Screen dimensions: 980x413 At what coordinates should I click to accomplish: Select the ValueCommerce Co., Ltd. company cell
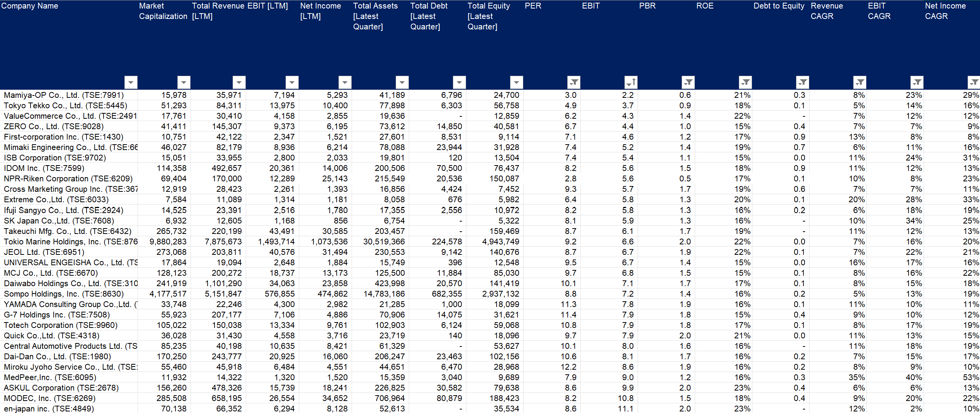[69, 116]
